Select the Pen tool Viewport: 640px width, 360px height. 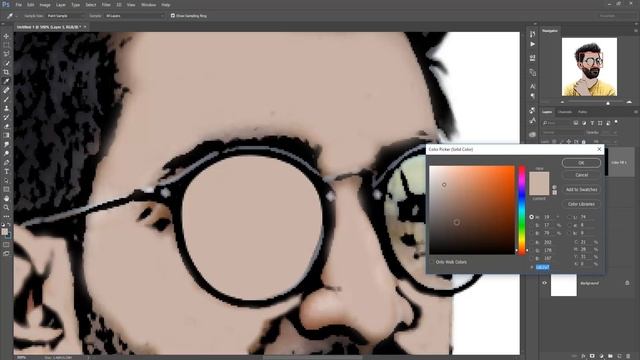point(6,162)
